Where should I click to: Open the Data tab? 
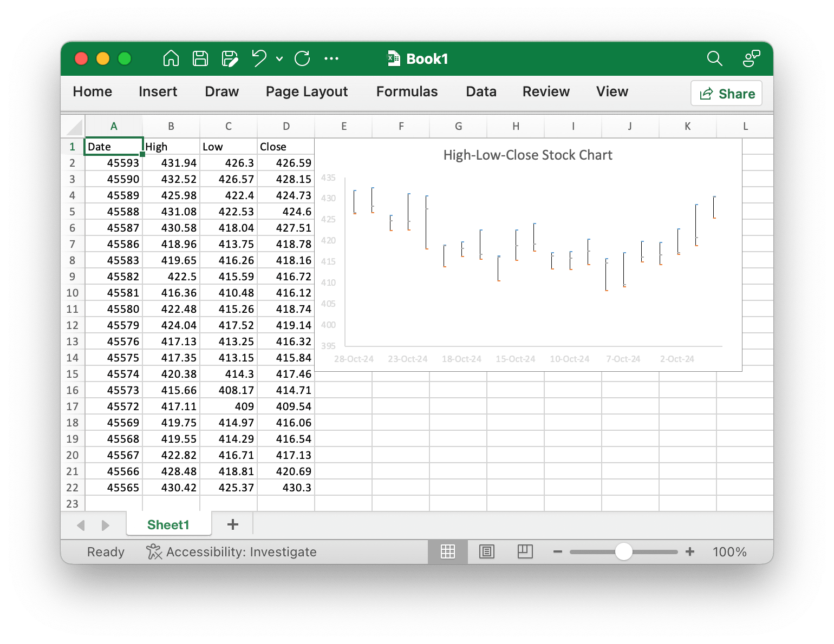pyautogui.click(x=481, y=91)
